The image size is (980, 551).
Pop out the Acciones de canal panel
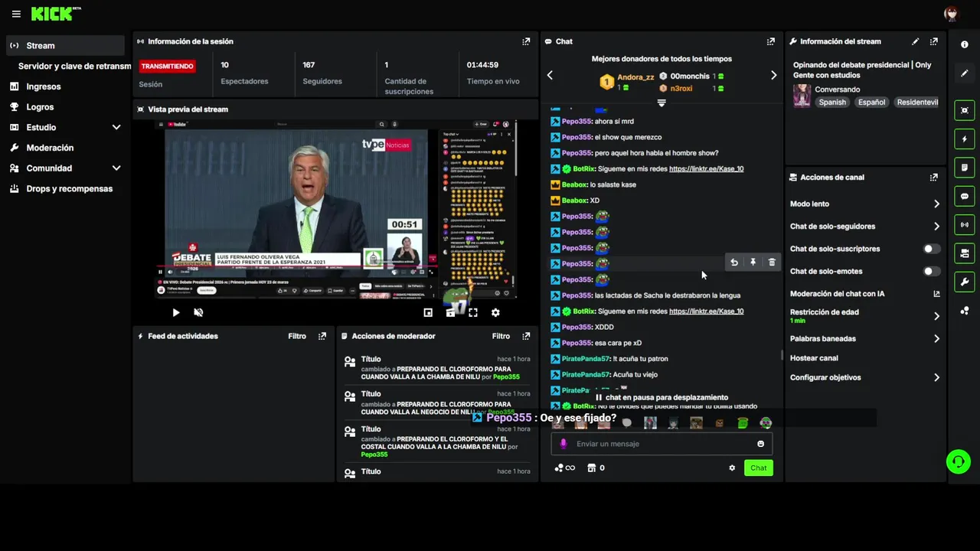click(933, 178)
